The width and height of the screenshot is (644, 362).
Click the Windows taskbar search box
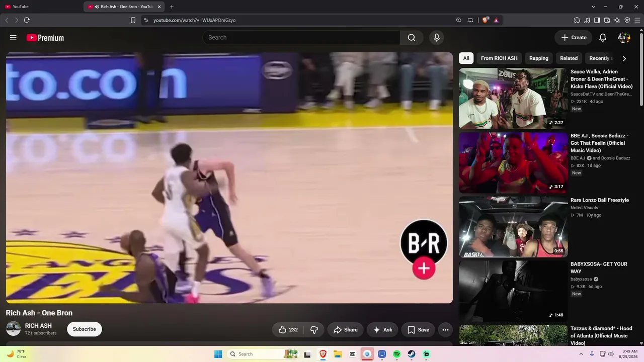[x=263, y=354]
